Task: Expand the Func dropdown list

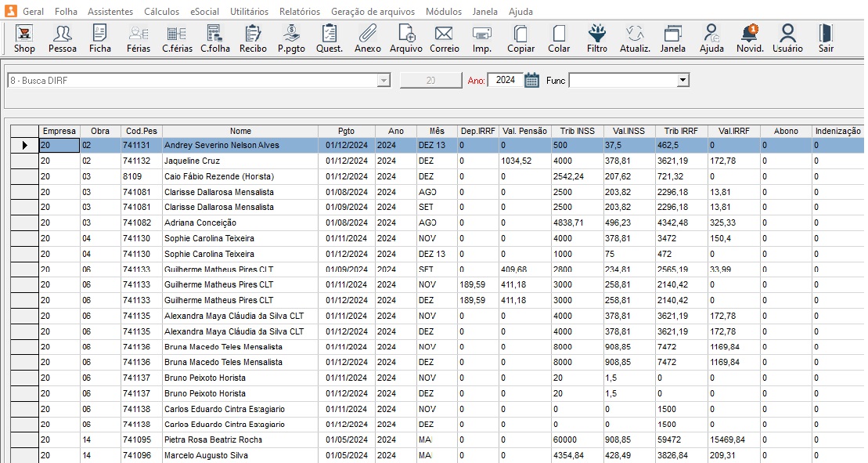Action: click(683, 81)
